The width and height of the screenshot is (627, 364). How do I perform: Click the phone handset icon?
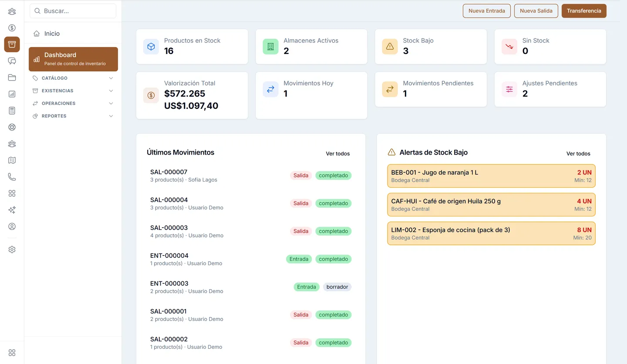(x=12, y=177)
